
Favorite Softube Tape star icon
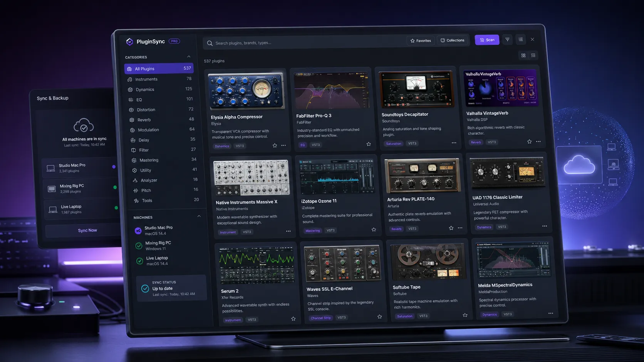(465, 315)
